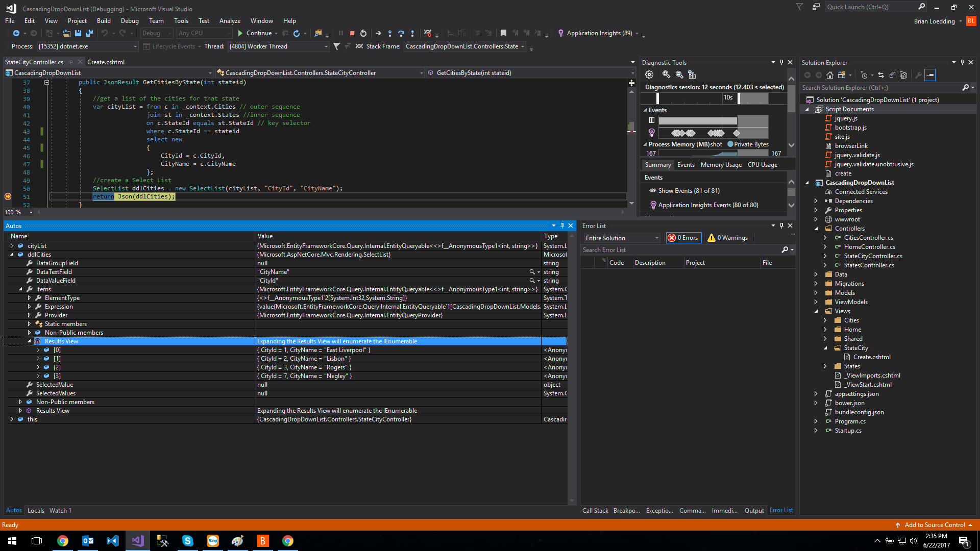Toggle the Preview Selected Items button
Image resolution: width=980 pixels, height=551 pixels.
coord(930,75)
